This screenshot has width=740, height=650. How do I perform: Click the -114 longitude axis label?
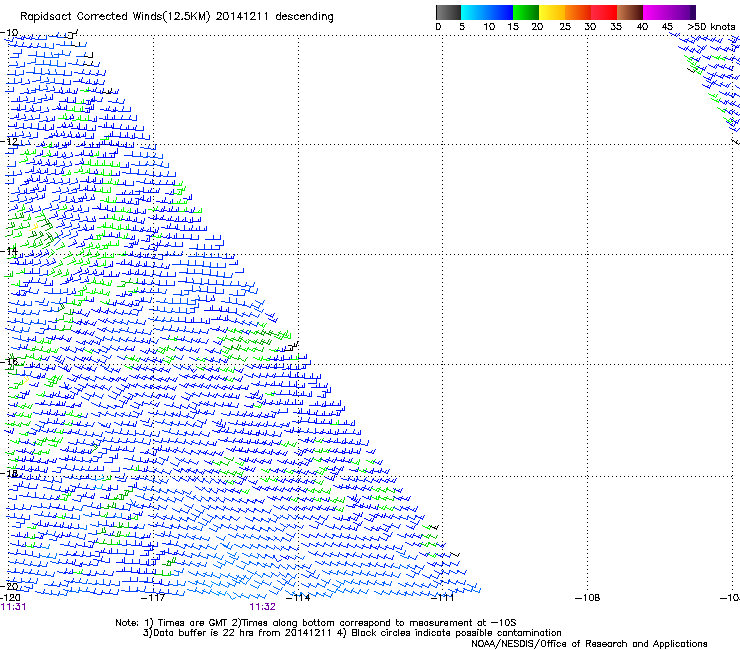click(x=298, y=598)
